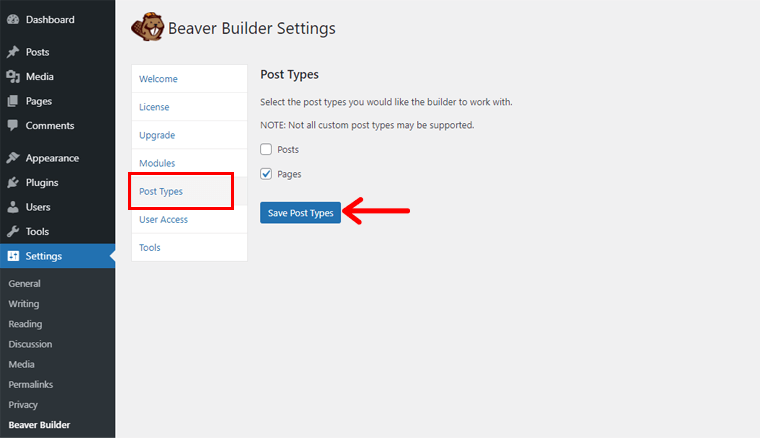Go to the License tab
760x438 pixels.
(154, 107)
